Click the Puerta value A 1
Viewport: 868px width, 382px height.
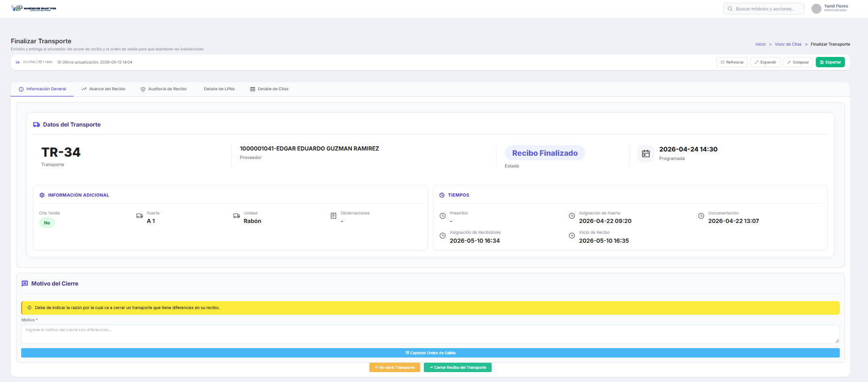pyautogui.click(x=151, y=221)
